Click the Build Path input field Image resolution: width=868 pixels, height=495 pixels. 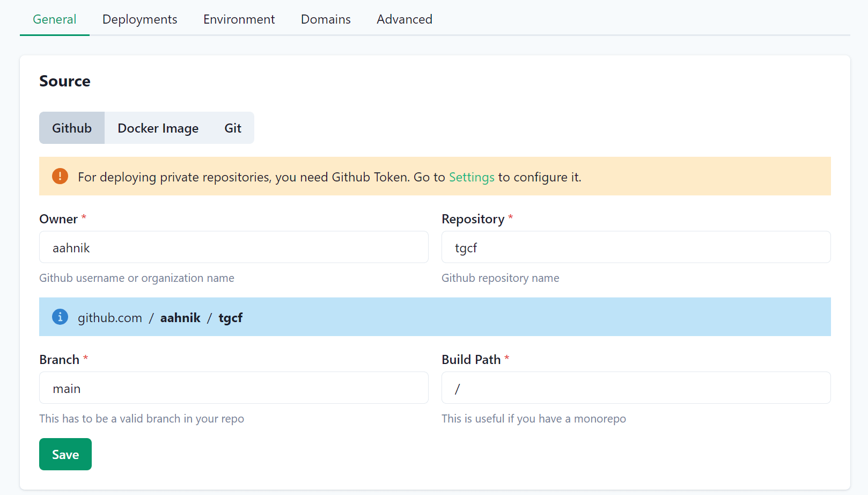click(x=636, y=388)
